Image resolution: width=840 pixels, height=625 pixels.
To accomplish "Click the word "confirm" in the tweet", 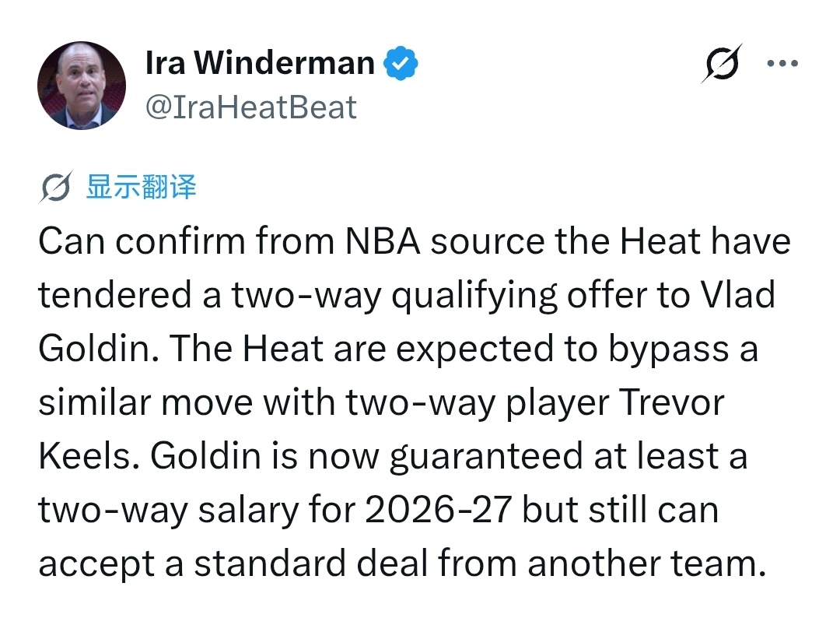I will (x=180, y=241).
